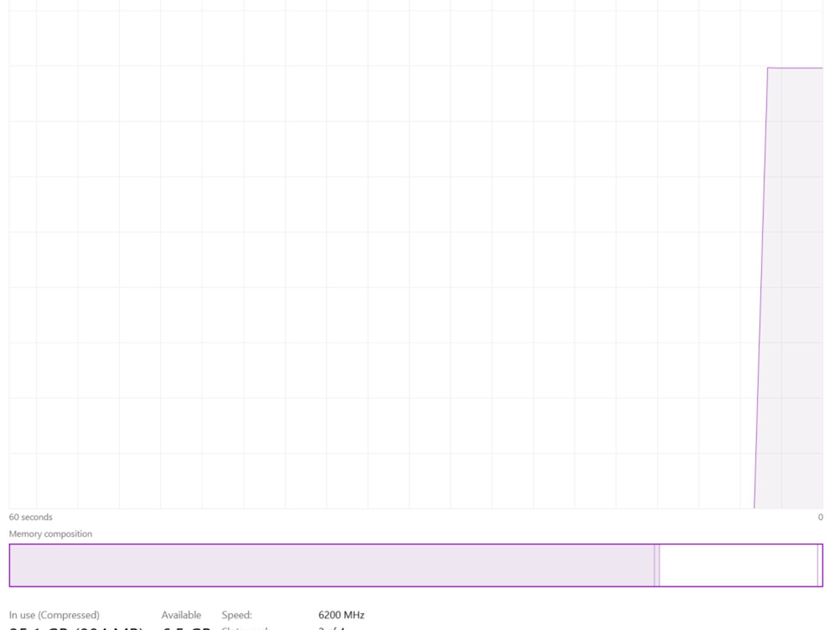Select the white standby segment of composition bar

[738, 565]
